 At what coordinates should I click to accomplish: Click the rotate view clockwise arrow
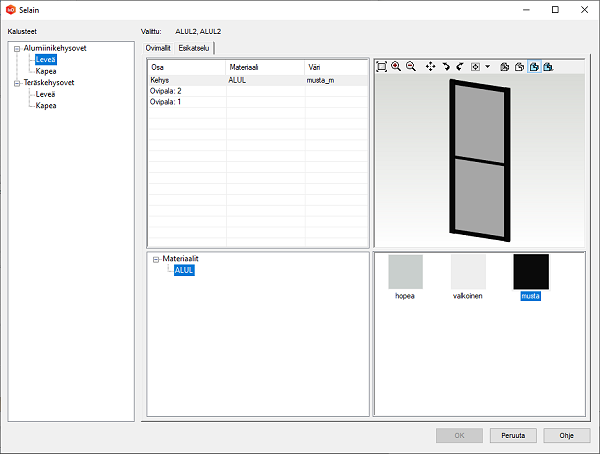[x=445, y=66]
